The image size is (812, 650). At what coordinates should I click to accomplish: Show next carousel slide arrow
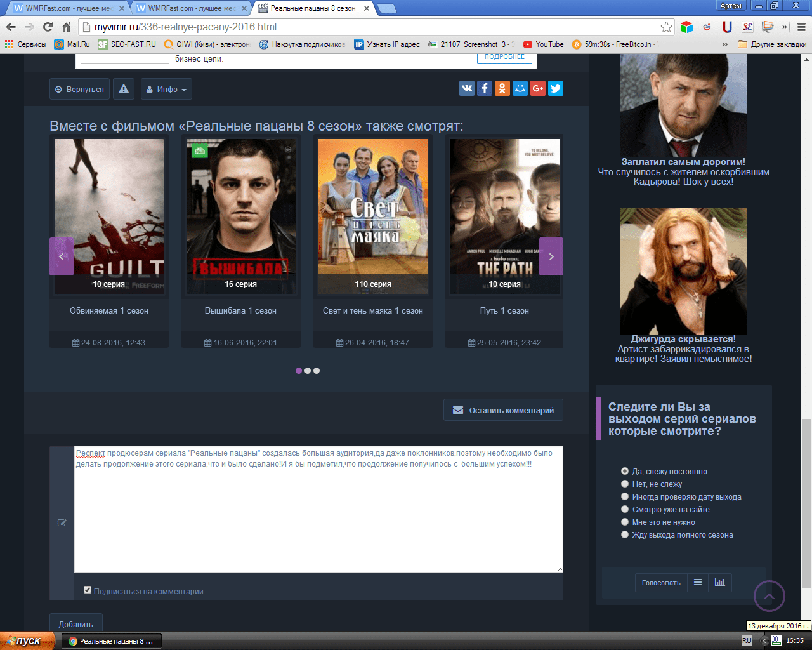coord(551,256)
